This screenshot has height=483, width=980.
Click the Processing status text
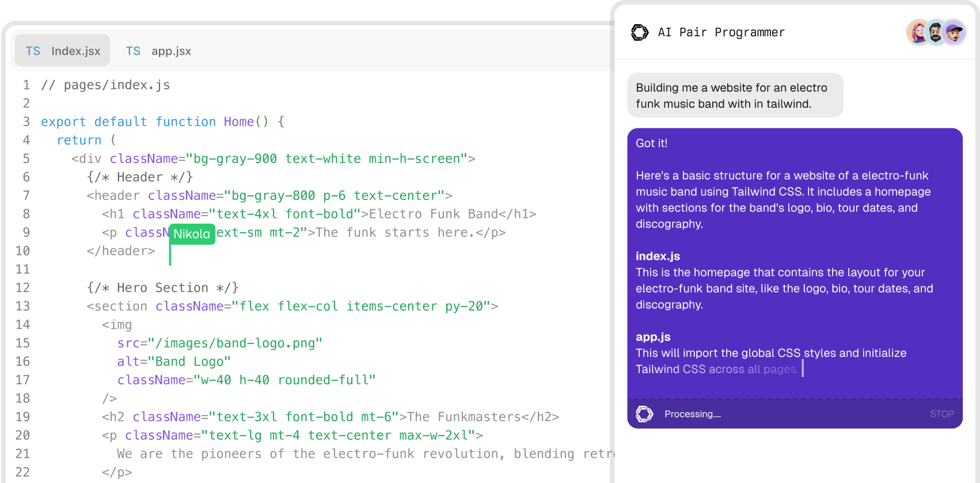tap(692, 414)
